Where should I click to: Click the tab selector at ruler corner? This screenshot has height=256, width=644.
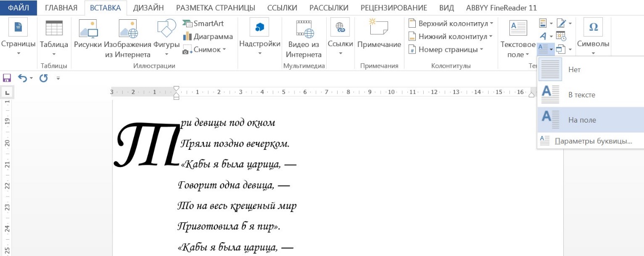click(7, 92)
